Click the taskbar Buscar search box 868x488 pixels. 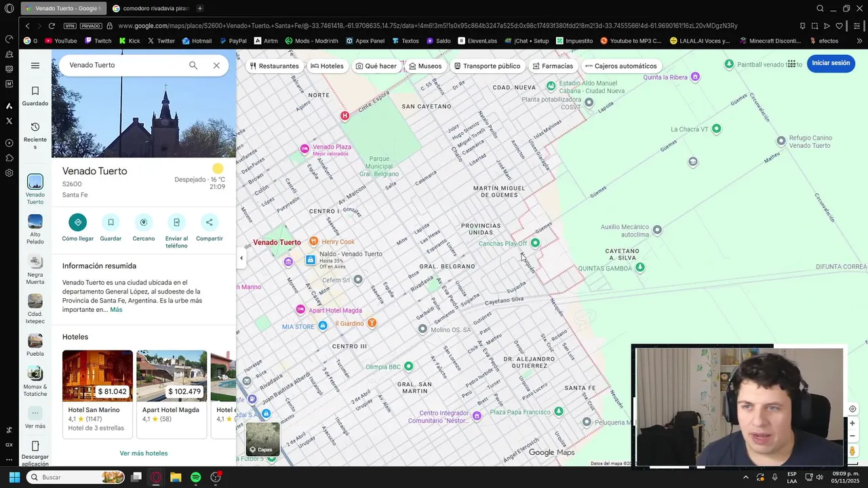(76, 477)
